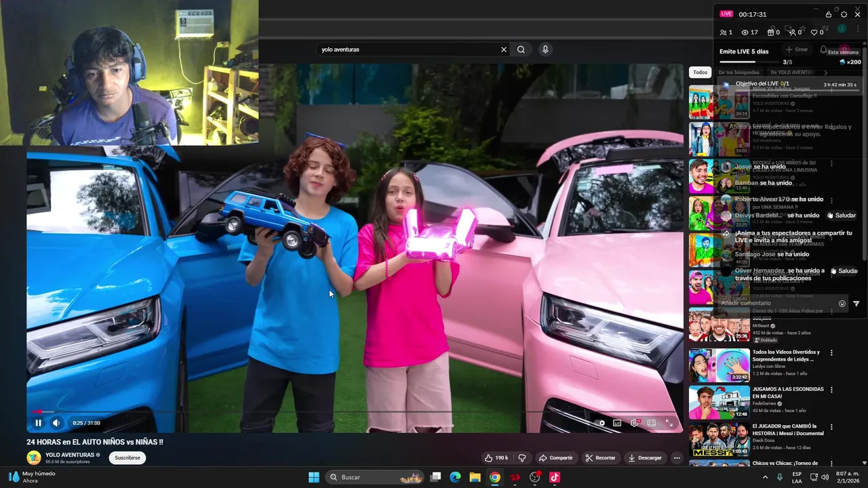Click the Compartir share button
This screenshot has height=488, width=868.
[x=555, y=458]
